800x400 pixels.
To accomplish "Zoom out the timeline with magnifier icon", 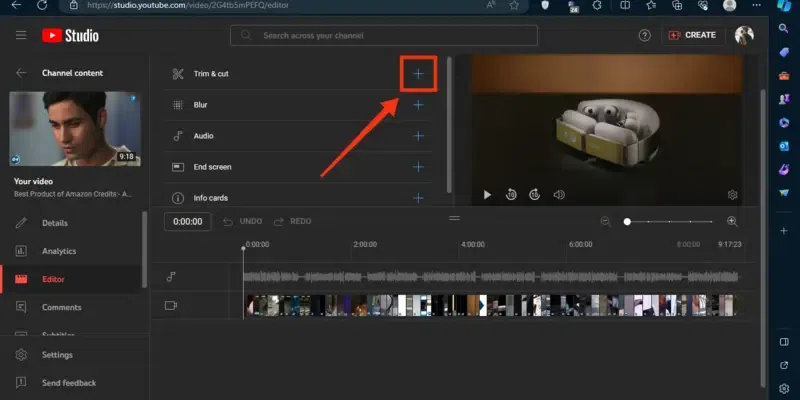I will pyautogui.click(x=606, y=222).
